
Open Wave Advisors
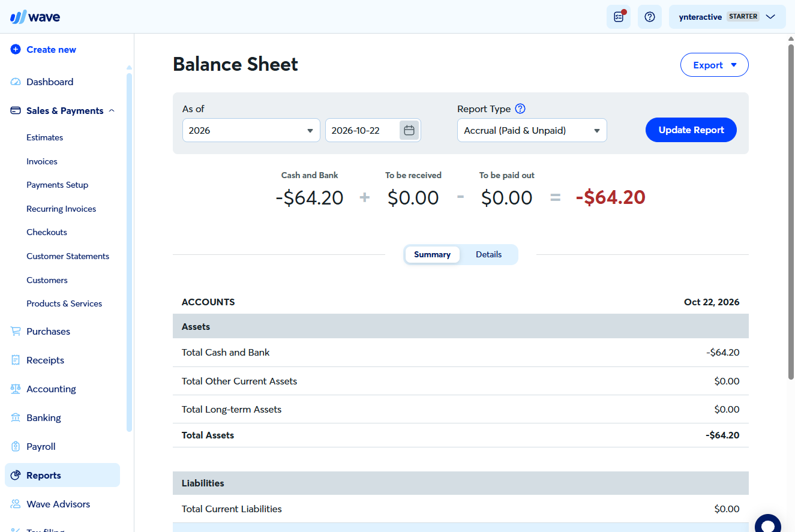pos(58,504)
